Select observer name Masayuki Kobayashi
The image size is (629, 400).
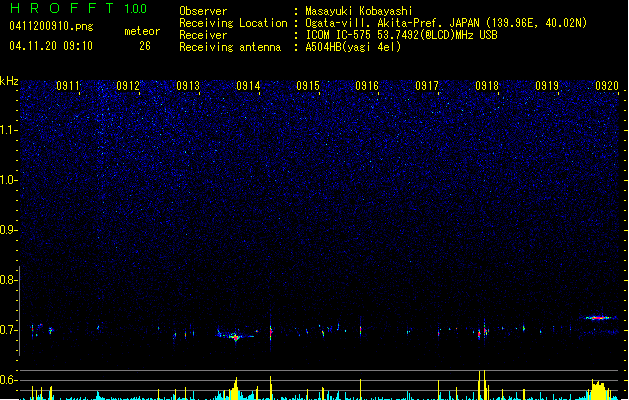(x=359, y=11)
